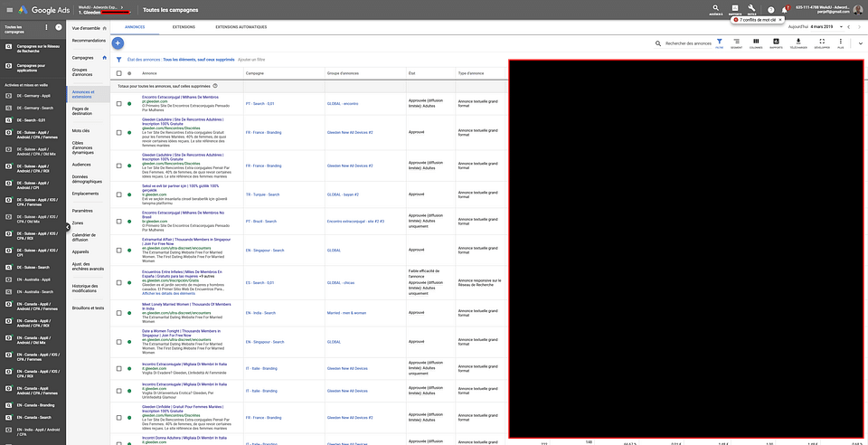Tick checkbox for Extramarital Affair Singapour ad
Screen dimensions: 868x445
(119, 251)
